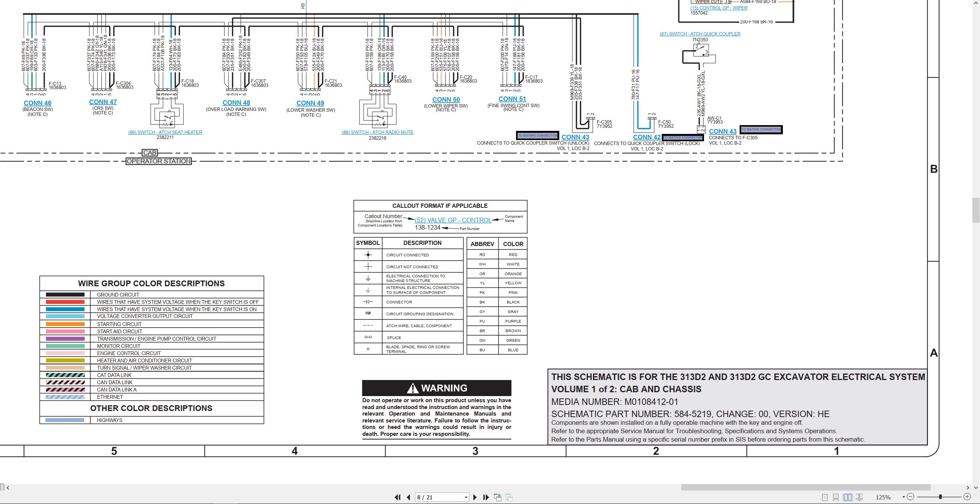Viewport: 980px width, 504px height.
Task: Click the 'ETHERNET' legend row text
Action: [110, 397]
